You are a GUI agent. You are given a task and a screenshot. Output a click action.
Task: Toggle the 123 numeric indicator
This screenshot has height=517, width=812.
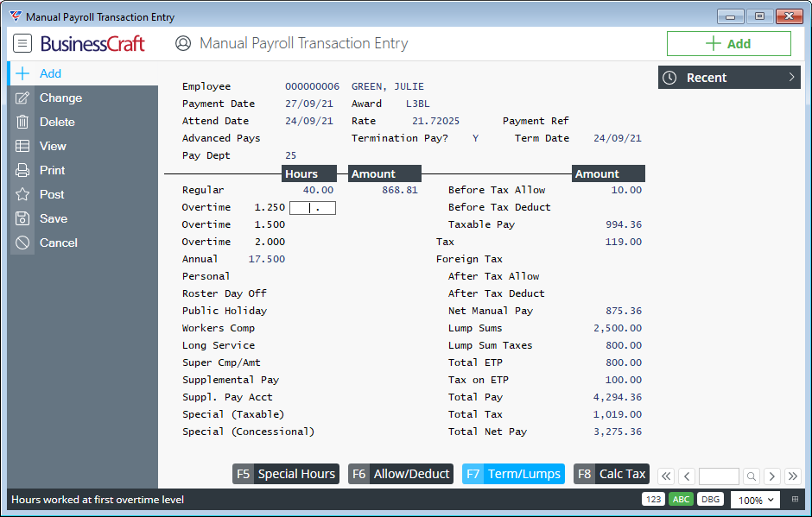[654, 500]
